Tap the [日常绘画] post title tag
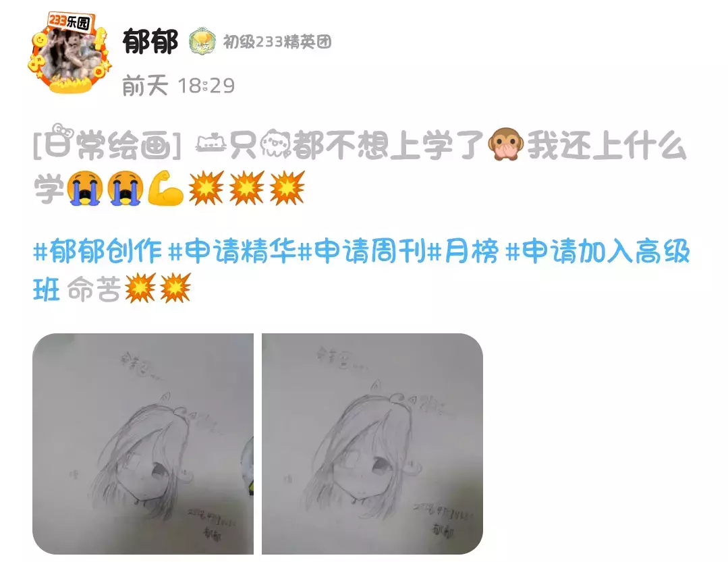Screen dimensions: 728x562 point(107,144)
